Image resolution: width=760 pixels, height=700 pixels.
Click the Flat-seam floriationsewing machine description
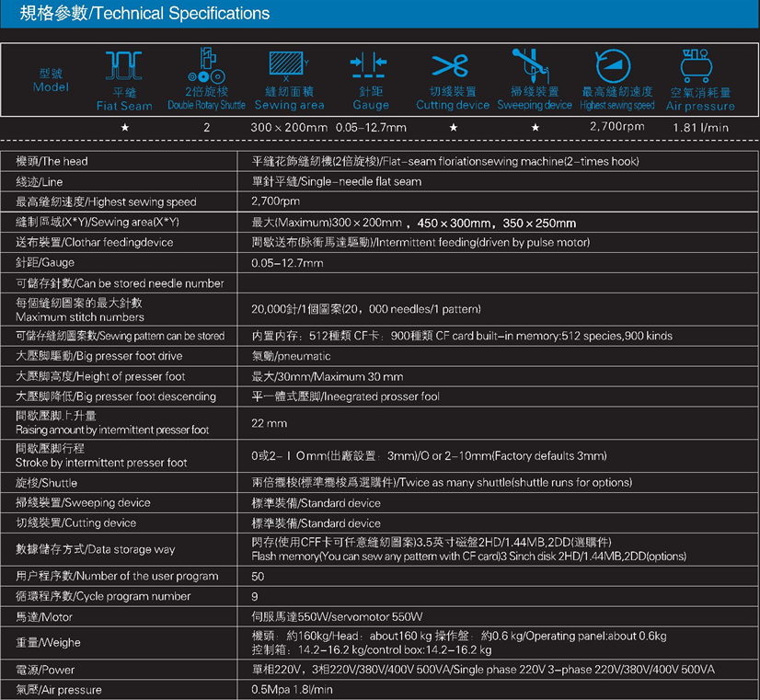coord(445,161)
